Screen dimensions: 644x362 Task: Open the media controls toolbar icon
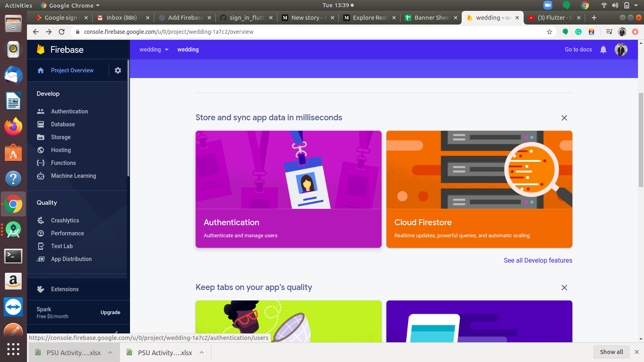609,32
